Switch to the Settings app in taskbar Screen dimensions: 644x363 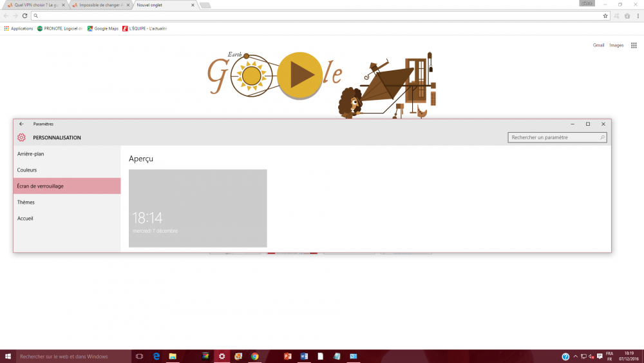tap(222, 357)
